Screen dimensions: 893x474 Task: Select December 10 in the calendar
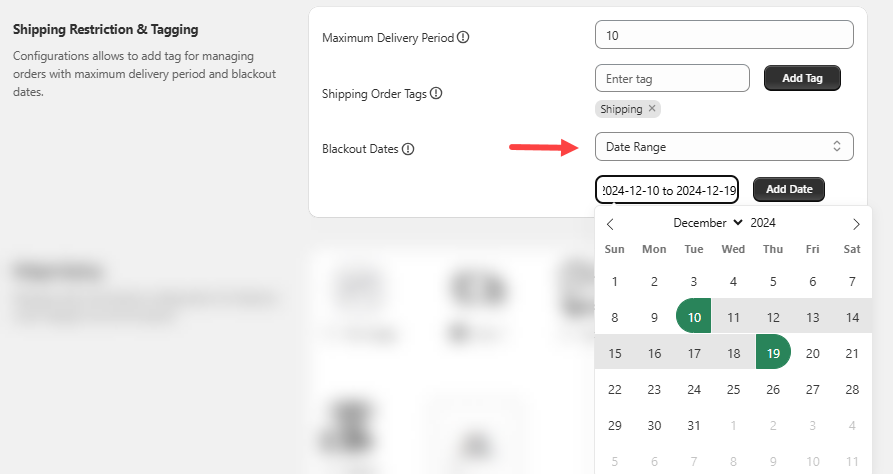point(694,318)
